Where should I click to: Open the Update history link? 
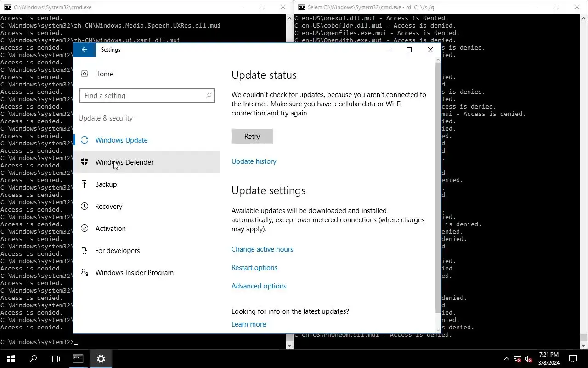pyautogui.click(x=254, y=161)
